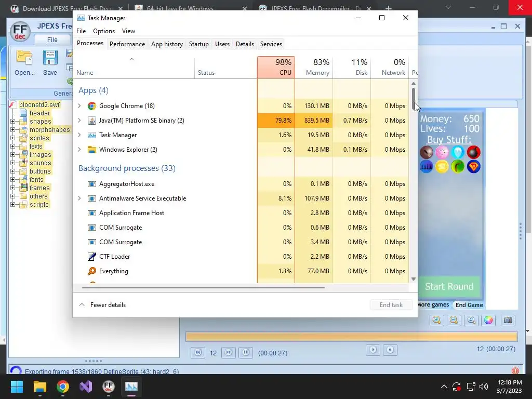Click the stop button in preview controls
This screenshot has width=532, height=399.
pyautogui.click(x=390, y=350)
